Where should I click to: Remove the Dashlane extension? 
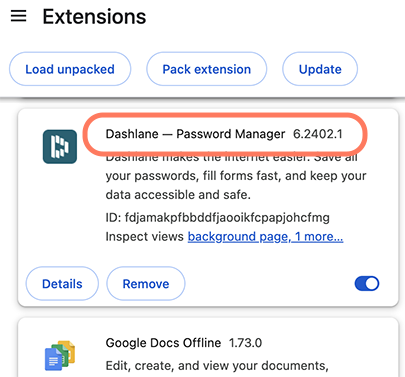[146, 284]
